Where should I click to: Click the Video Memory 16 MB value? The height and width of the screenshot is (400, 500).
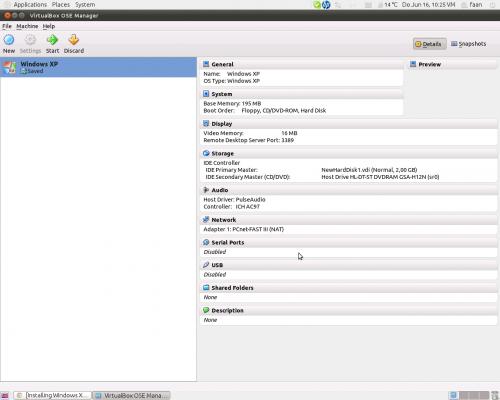tap(289, 133)
